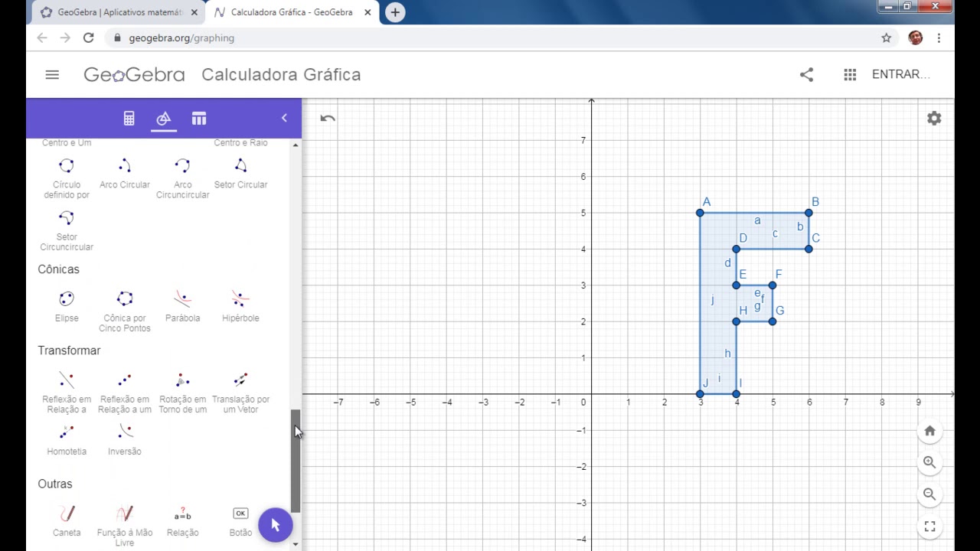Undo the last action
This screenshot has height=551, width=980.
pos(328,118)
